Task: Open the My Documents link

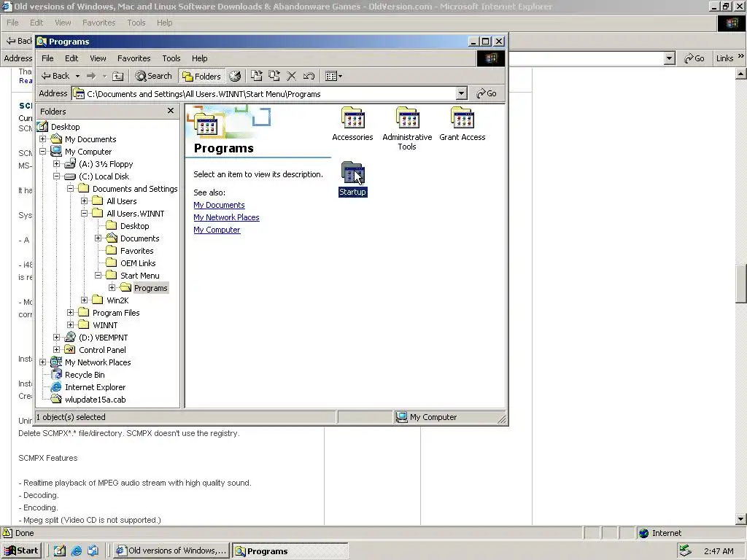Action: click(x=219, y=205)
